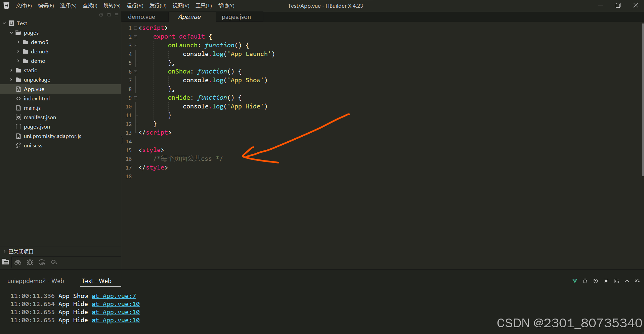Open the 发行(U) Publish menu
The height and width of the screenshot is (334, 644).
158,6
